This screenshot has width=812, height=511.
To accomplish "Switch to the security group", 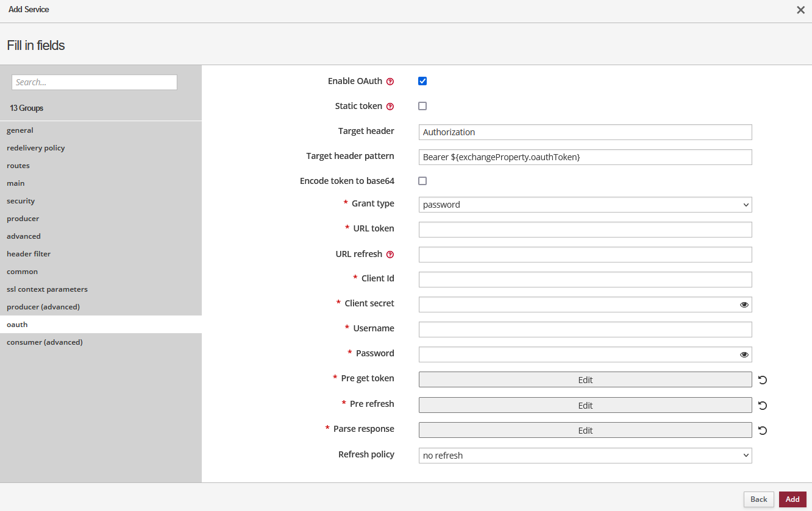I will click(x=21, y=200).
